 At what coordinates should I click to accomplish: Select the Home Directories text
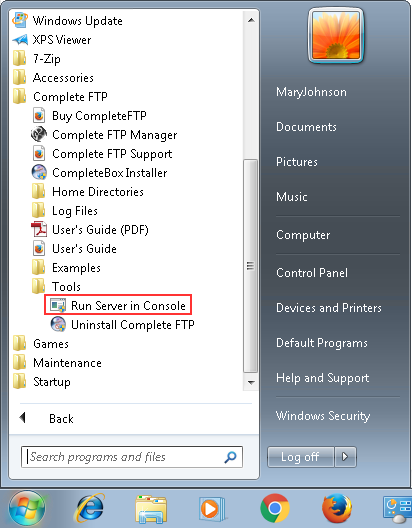98,192
